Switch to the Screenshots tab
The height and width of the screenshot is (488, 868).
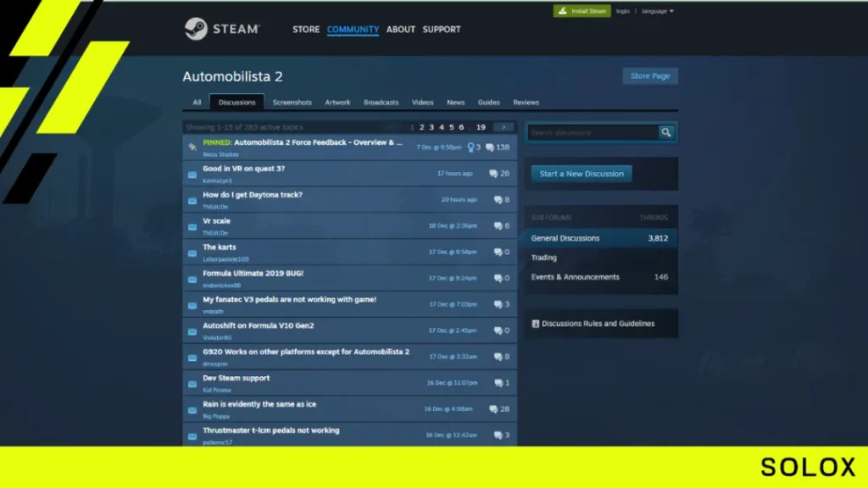click(x=292, y=103)
